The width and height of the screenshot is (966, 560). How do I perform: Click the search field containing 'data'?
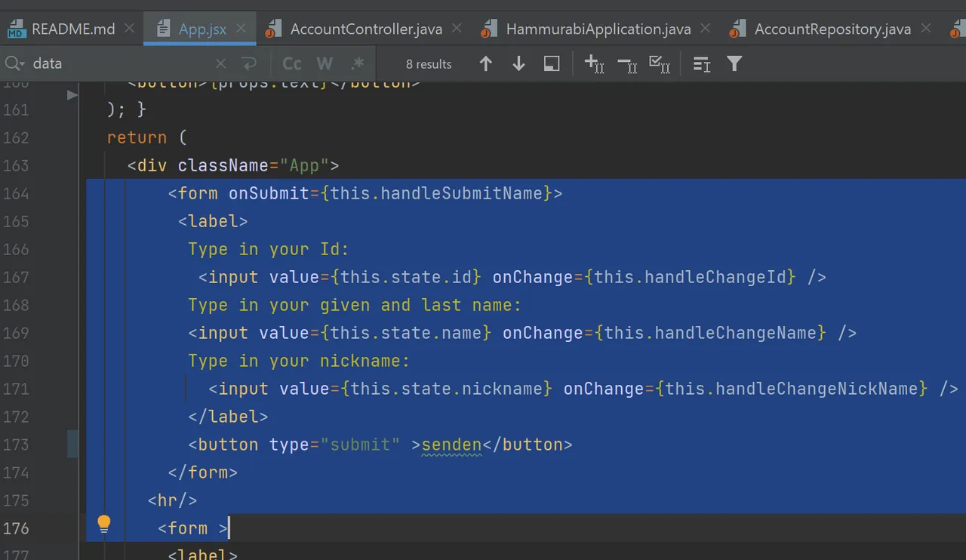point(121,63)
